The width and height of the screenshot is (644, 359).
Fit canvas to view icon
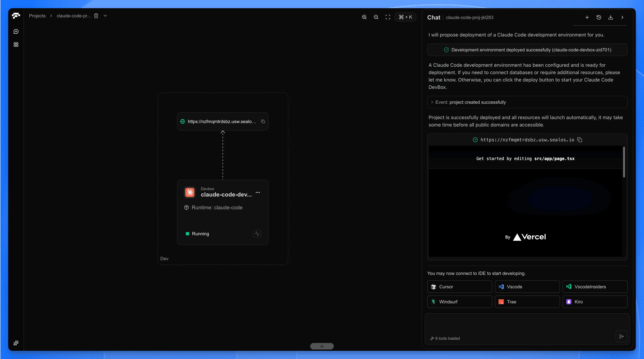[388, 17]
